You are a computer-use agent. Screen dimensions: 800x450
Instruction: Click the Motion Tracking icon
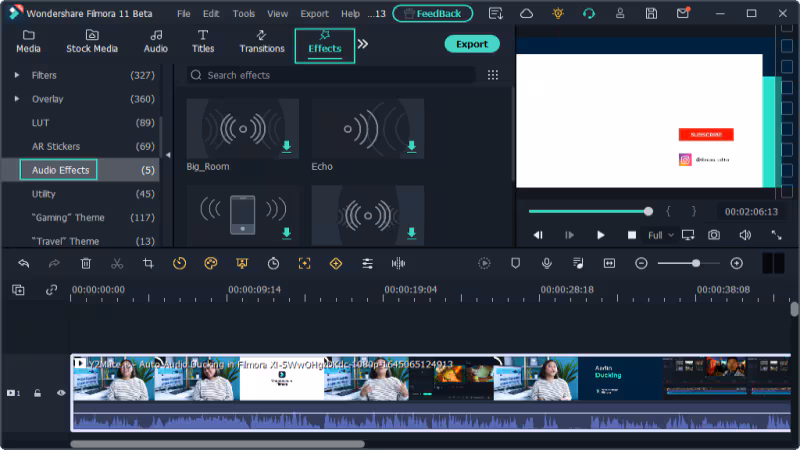tap(305, 263)
